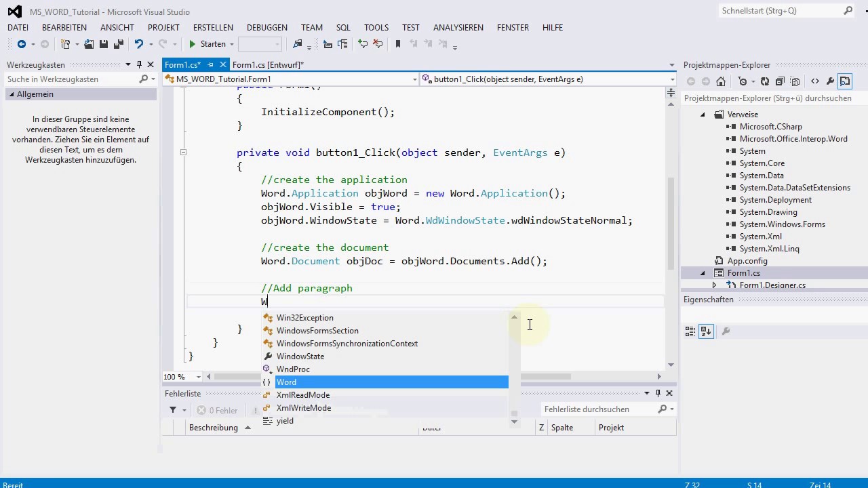Screen dimensions: 868x488
Task: Toggle the 0 Fehler errors filter
Action: [x=218, y=410]
